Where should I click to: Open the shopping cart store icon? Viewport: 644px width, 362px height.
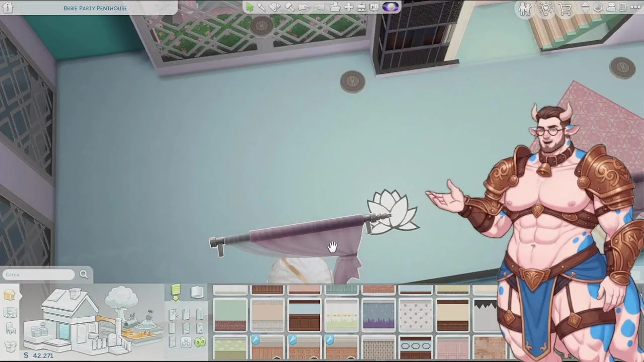pyautogui.click(x=566, y=9)
